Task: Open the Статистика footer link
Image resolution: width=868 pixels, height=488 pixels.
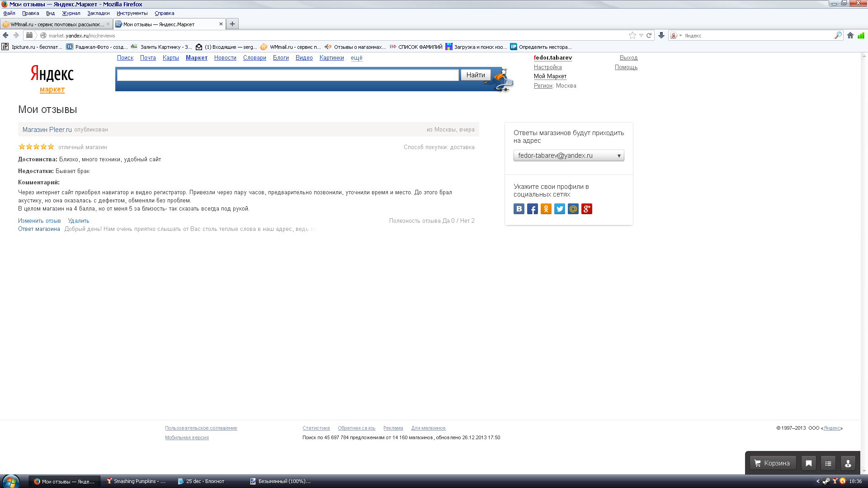Action: point(316,428)
